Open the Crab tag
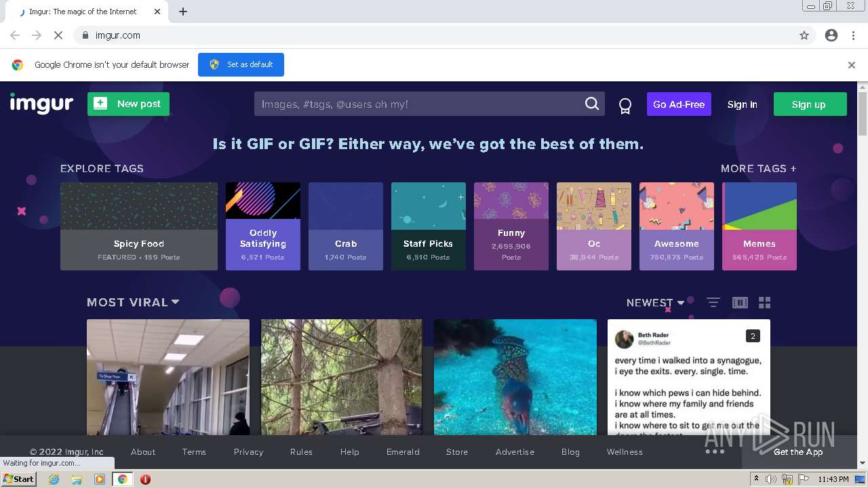868x488 pixels. [346, 226]
